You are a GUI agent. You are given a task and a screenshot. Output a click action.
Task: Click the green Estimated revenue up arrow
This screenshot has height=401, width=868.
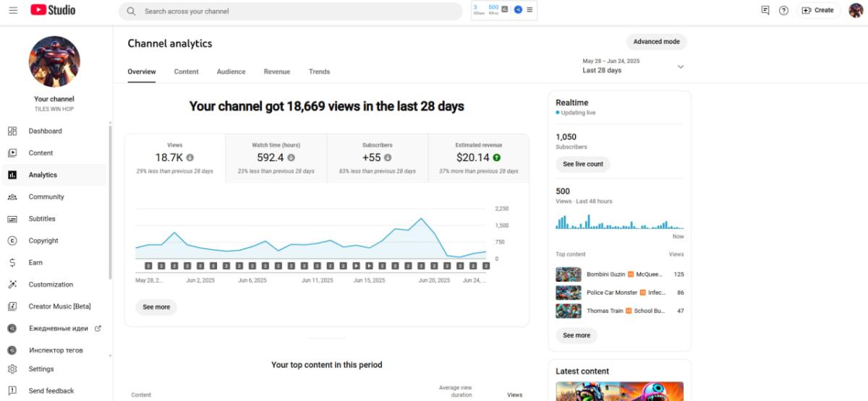coord(497,158)
